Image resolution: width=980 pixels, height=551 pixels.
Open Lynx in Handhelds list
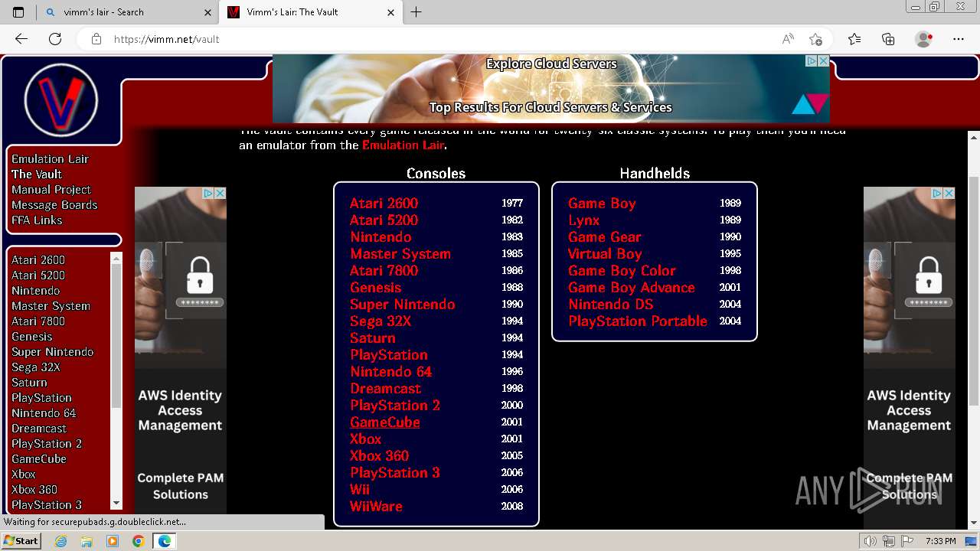click(584, 220)
